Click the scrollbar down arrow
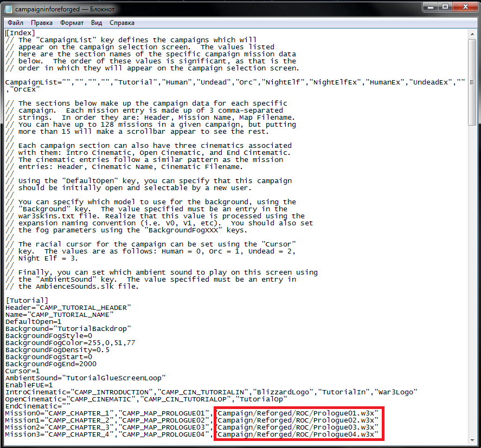This screenshot has height=448, width=481. (x=472, y=440)
